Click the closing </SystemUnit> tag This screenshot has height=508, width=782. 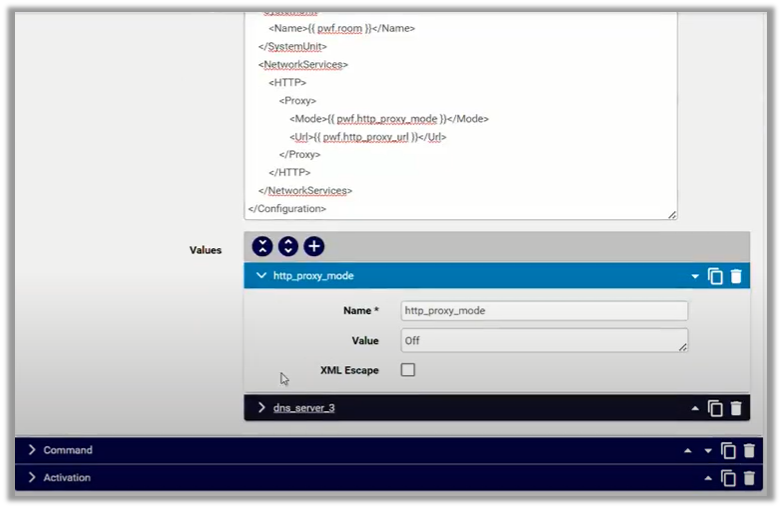[293, 46]
